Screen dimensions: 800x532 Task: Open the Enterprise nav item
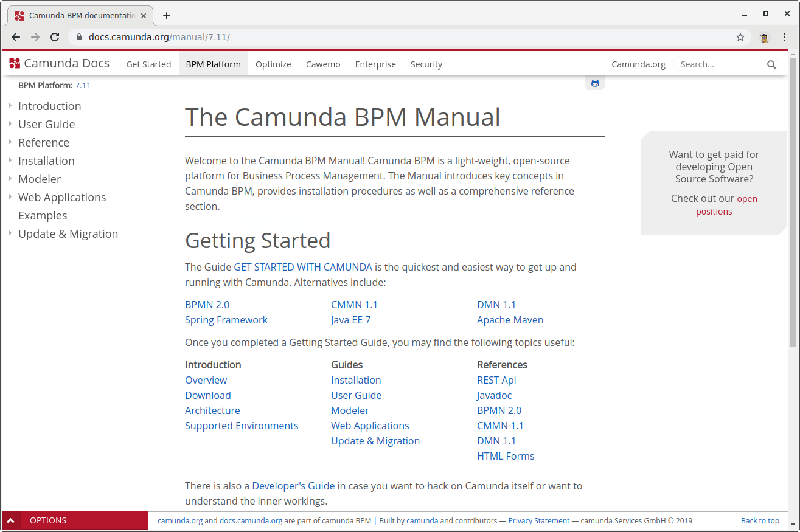pyautogui.click(x=375, y=64)
